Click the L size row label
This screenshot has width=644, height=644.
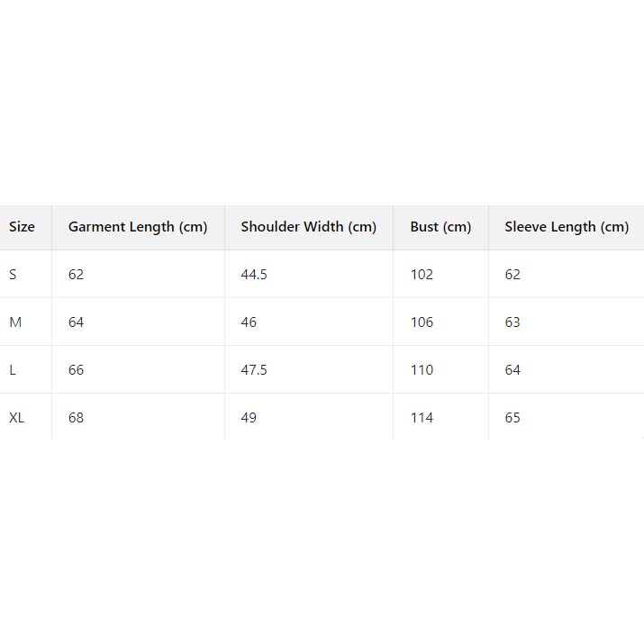click(13, 370)
